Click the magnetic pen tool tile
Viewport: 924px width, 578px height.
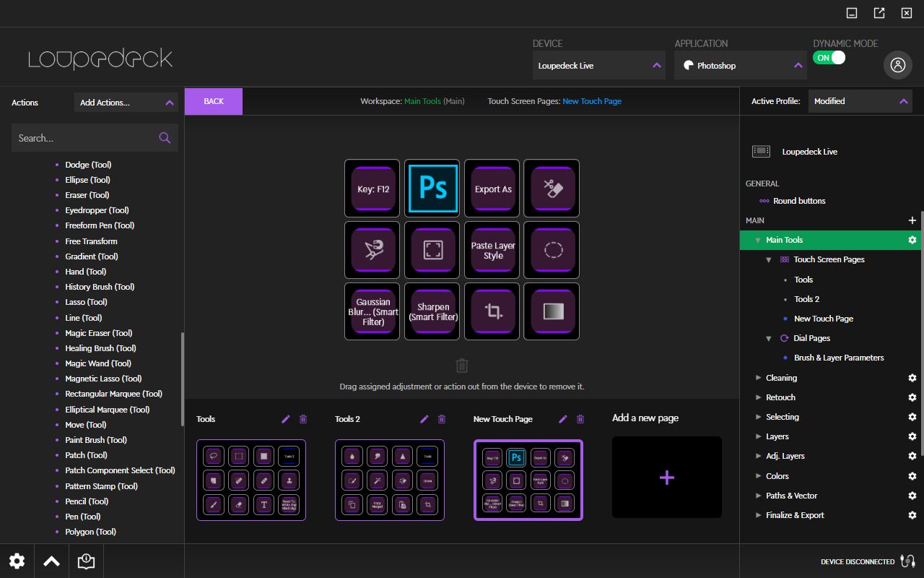372,250
